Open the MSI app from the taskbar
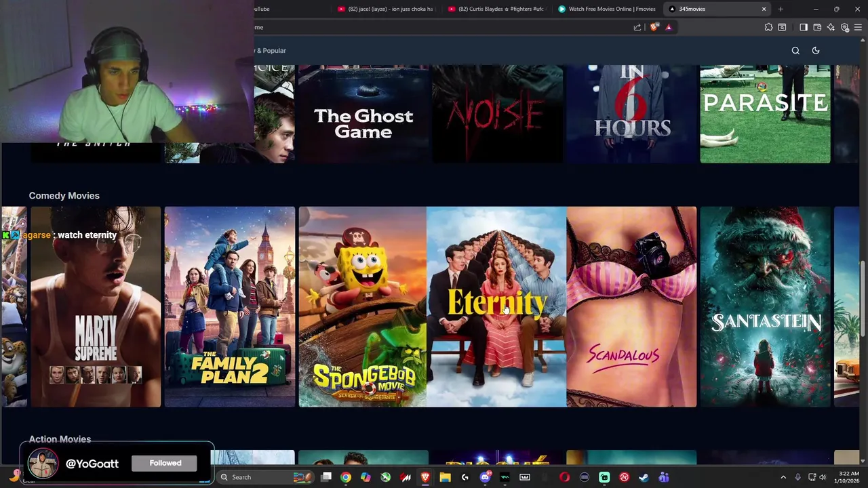The width and height of the screenshot is (868, 488). pos(406,477)
